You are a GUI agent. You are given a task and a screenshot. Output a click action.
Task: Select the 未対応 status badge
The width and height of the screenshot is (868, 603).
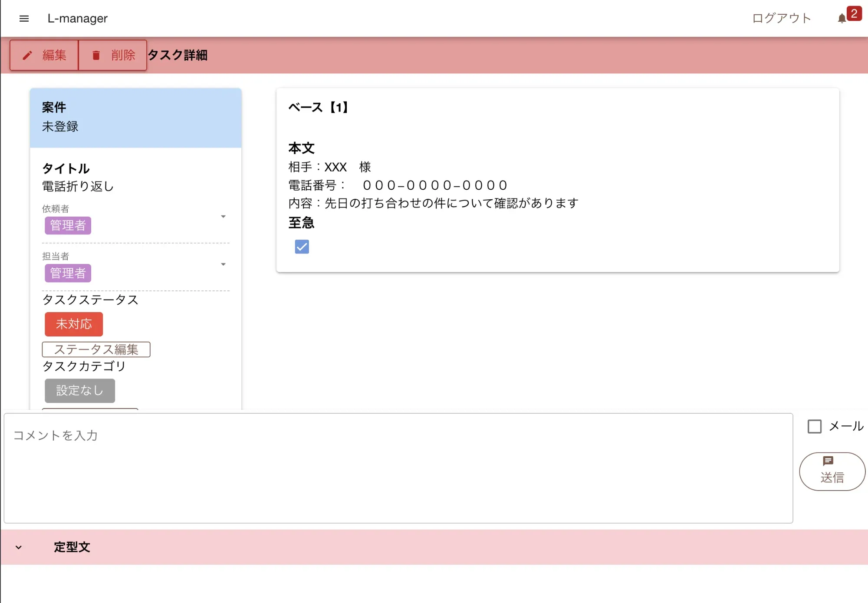point(73,324)
